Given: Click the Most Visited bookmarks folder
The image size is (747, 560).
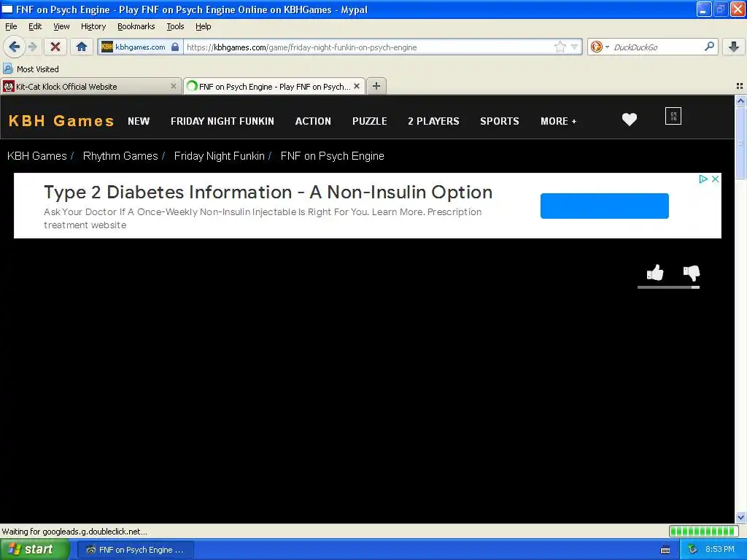Looking at the screenshot, I should [31, 69].
